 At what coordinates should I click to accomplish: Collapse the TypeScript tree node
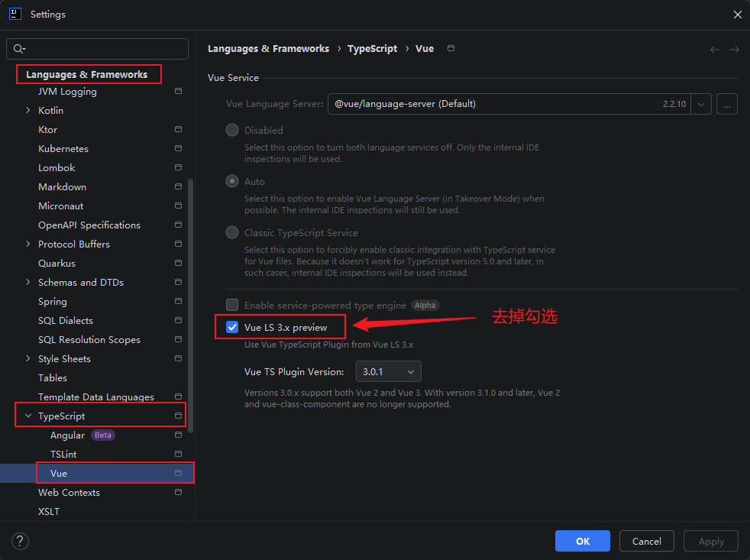pyautogui.click(x=28, y=416)
